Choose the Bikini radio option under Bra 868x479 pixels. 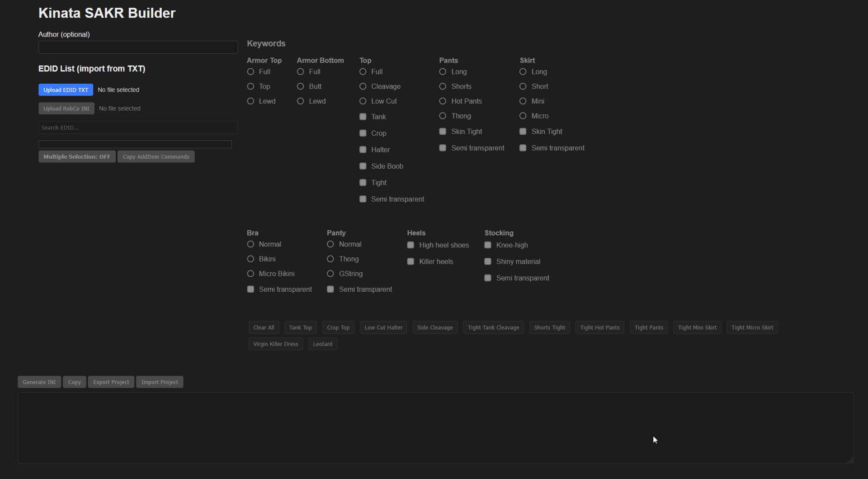(250, 259)
